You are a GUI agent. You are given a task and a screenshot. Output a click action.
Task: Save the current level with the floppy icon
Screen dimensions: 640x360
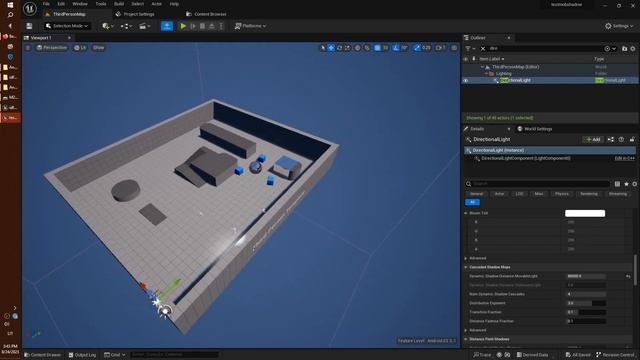click(29, 26)
